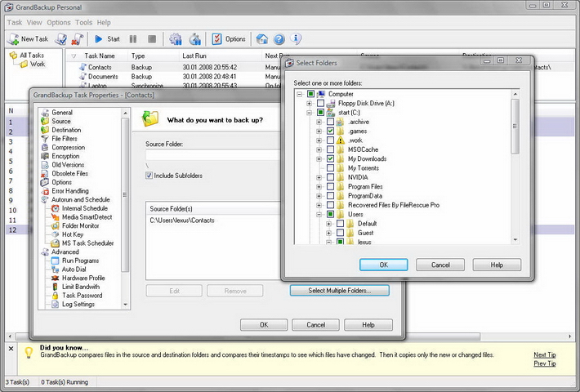
Task: Open the Run Programs page
Action: click(x=80, y=261)
